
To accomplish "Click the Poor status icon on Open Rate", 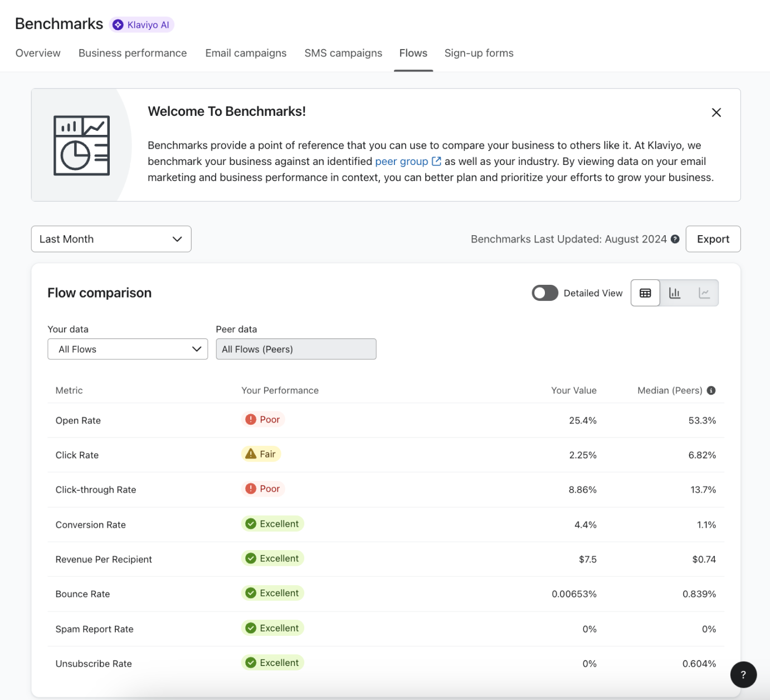I will [251, 419].
